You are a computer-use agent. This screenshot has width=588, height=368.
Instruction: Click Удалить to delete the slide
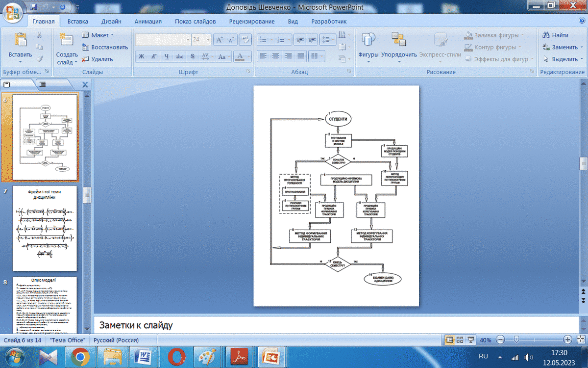click(x=98, y=59)
